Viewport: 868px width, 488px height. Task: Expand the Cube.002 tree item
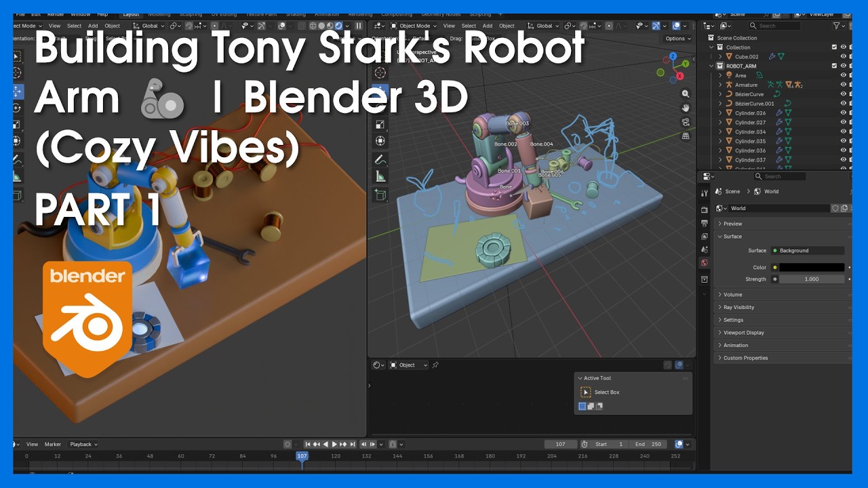pos(720,56)
